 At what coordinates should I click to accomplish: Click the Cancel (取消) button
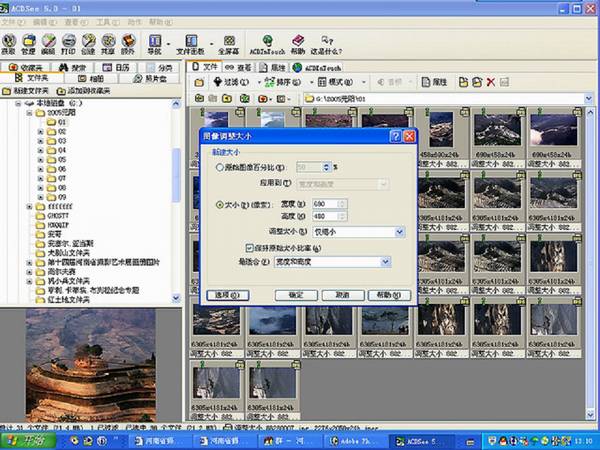(x=343, y=295)
